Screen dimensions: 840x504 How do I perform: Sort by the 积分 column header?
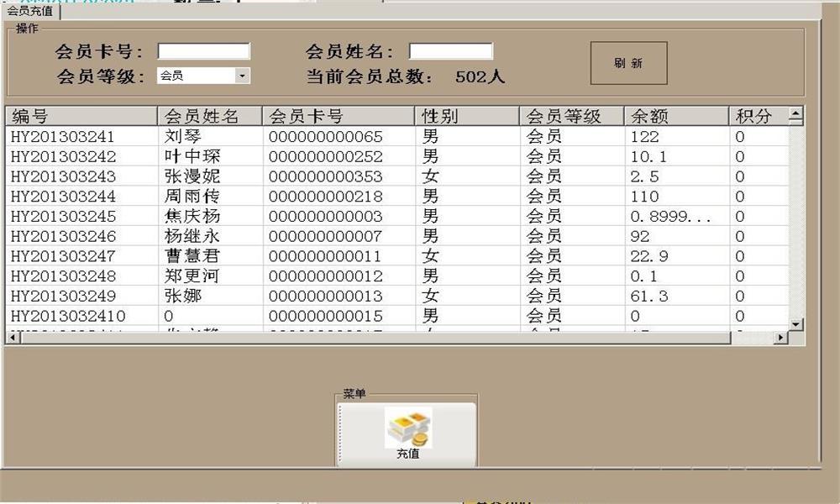759,116
